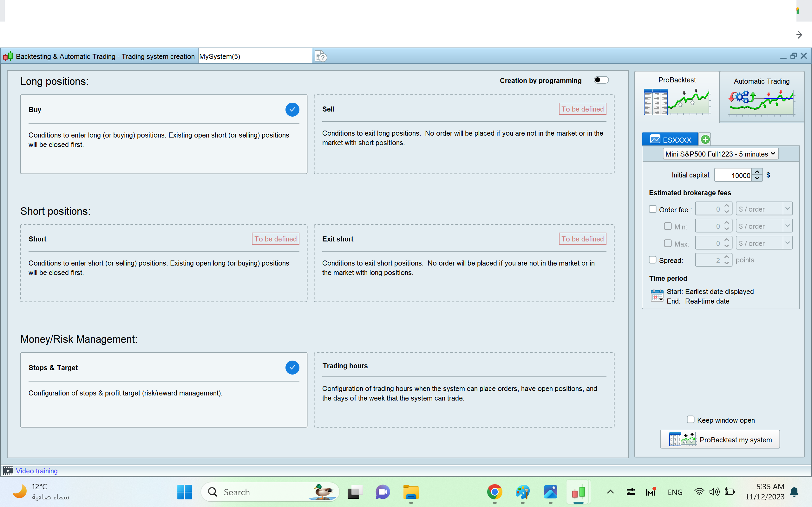
Task: Open the Time period calendar icon
Action: pyautogui.click(x=657, y=296)
